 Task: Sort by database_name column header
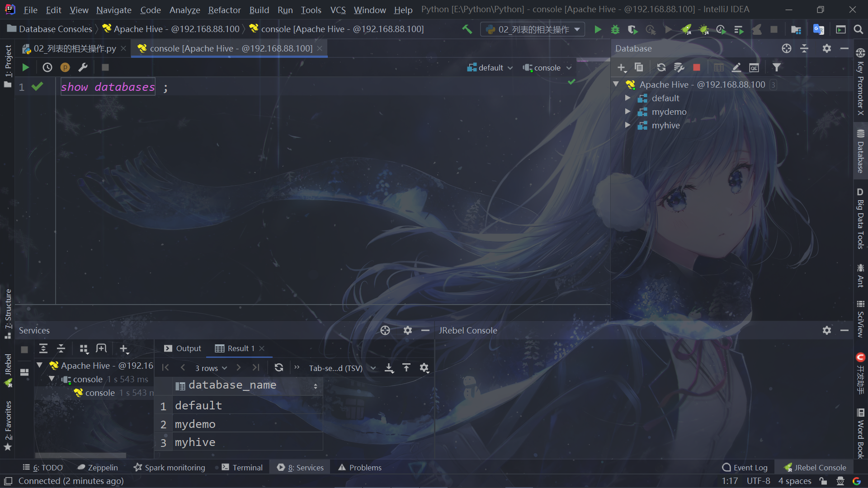[x=248, y=385]
